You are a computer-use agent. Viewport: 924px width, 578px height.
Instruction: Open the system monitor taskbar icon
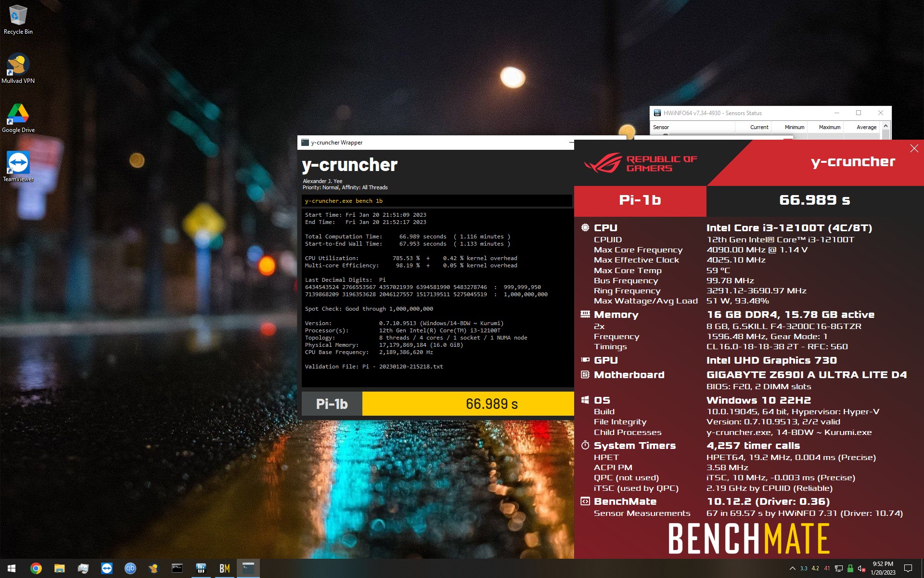[83, 568]
